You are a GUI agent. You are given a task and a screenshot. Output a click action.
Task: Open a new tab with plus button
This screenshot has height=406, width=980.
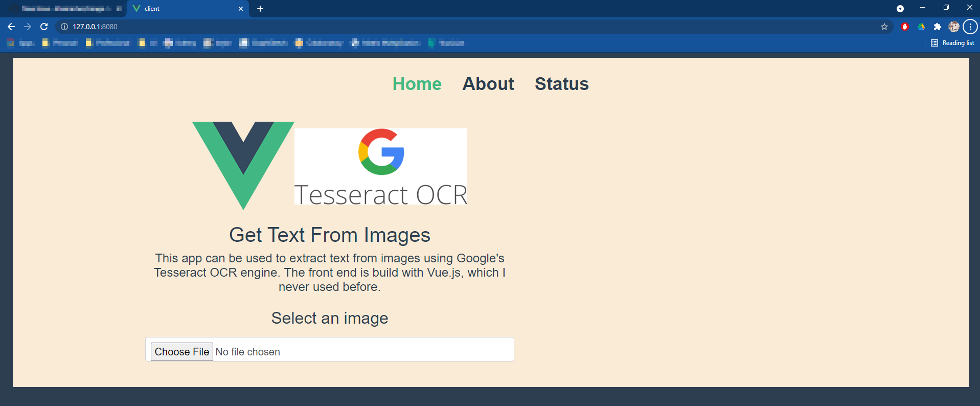pos(260,9)
